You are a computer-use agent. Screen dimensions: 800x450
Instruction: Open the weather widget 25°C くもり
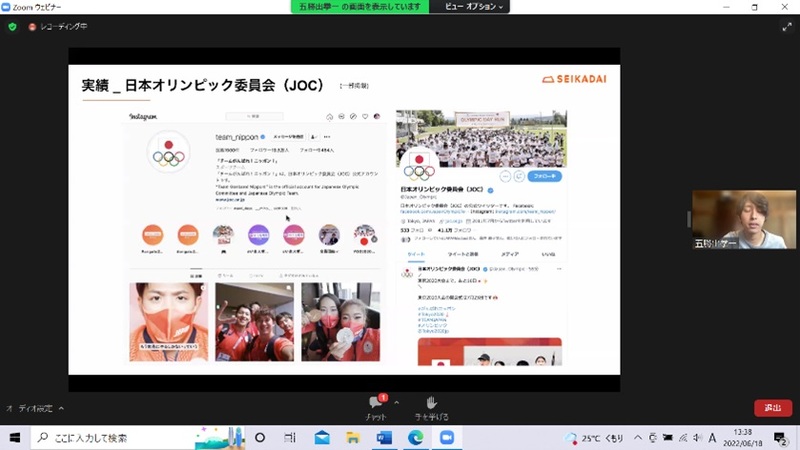point(594,438)
